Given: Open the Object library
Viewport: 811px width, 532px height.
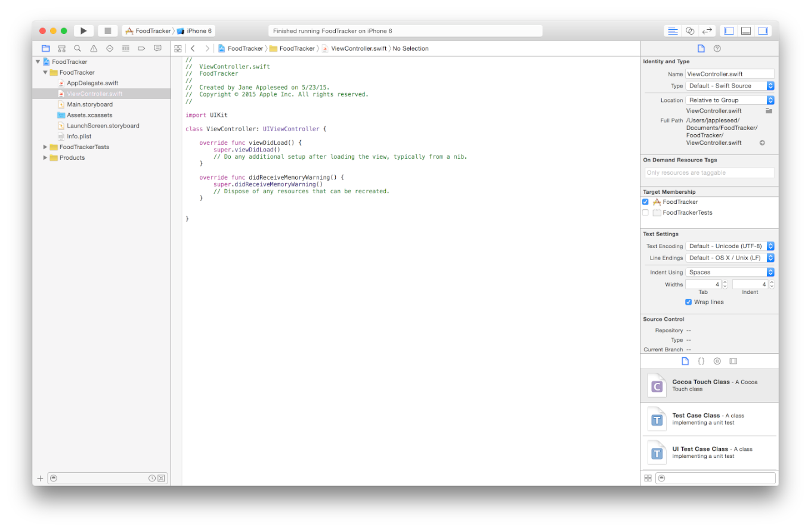Looking at the screenshot, I should (x=717, y=361).
